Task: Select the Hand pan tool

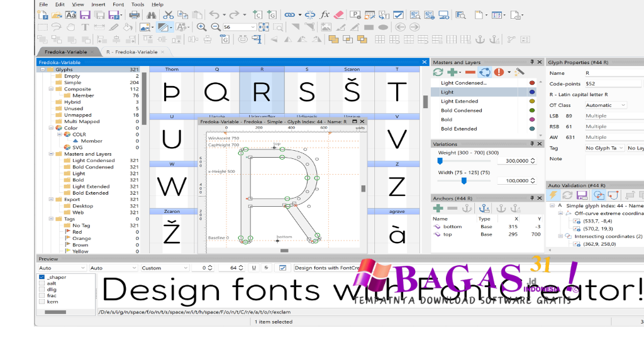Action: click(x=71, y=27)
